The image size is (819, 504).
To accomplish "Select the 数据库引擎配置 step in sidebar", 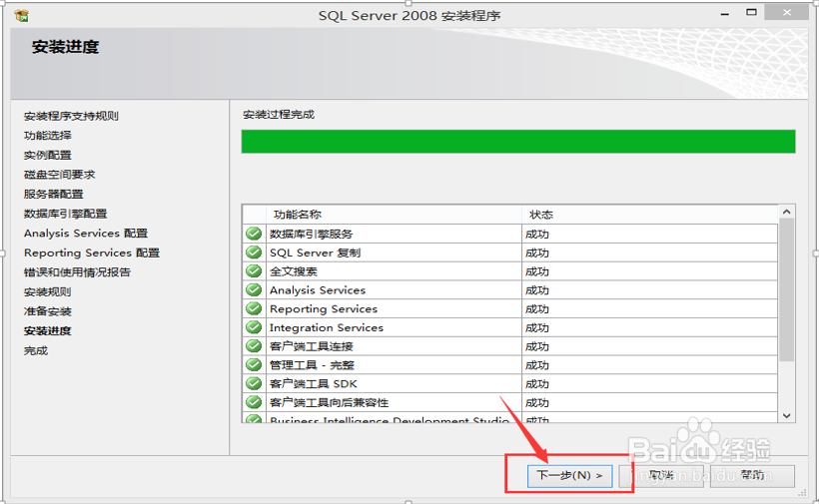I will 65,214.
